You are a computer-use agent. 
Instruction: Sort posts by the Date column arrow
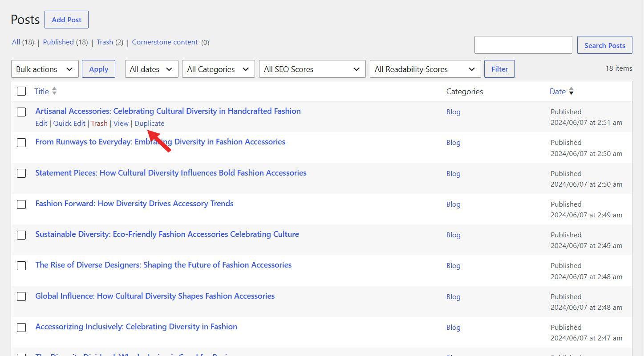pyautogui.click(x=571, y=92)
